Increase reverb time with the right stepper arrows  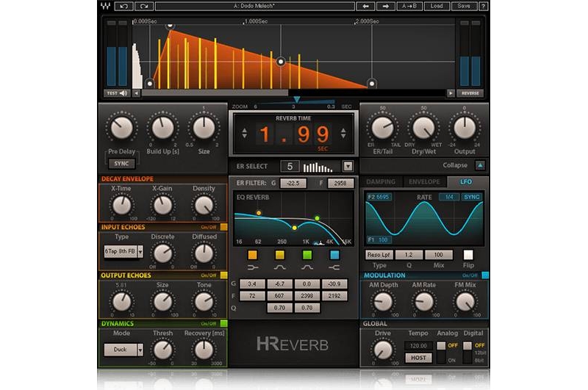coord(343,133)
